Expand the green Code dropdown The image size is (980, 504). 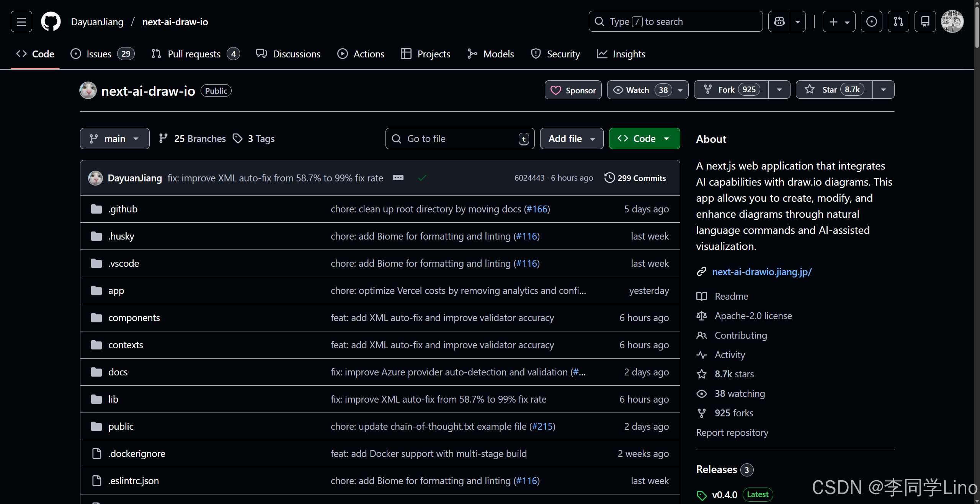pyautogui.click(x=644, y=139)
